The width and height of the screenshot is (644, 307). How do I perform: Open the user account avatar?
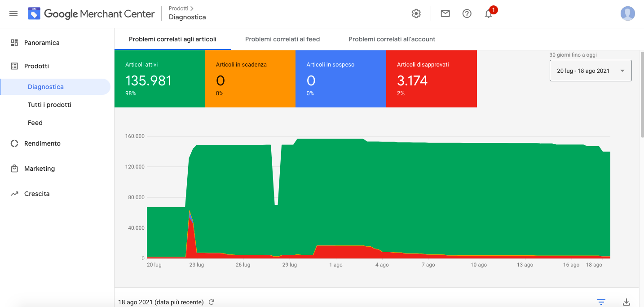coord(627,13)
